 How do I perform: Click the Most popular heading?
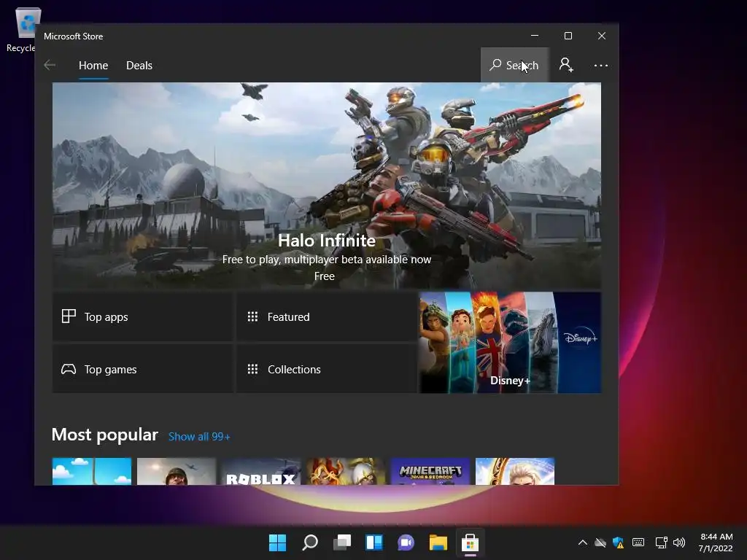pyautogui.click(x=105, y=435)
